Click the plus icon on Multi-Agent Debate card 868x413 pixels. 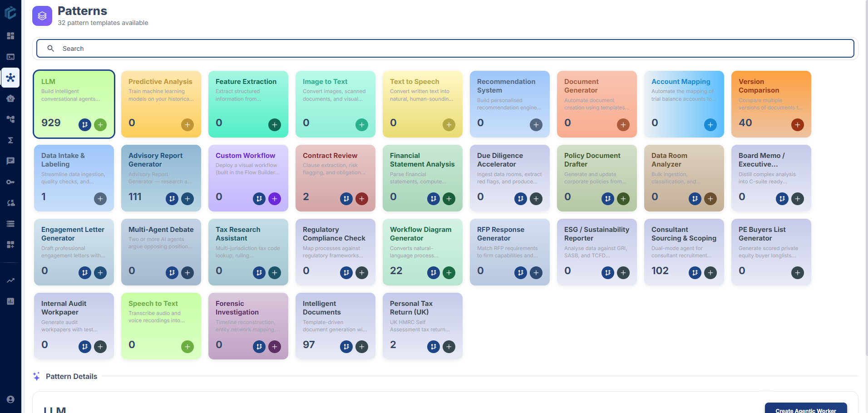point(187,273)
